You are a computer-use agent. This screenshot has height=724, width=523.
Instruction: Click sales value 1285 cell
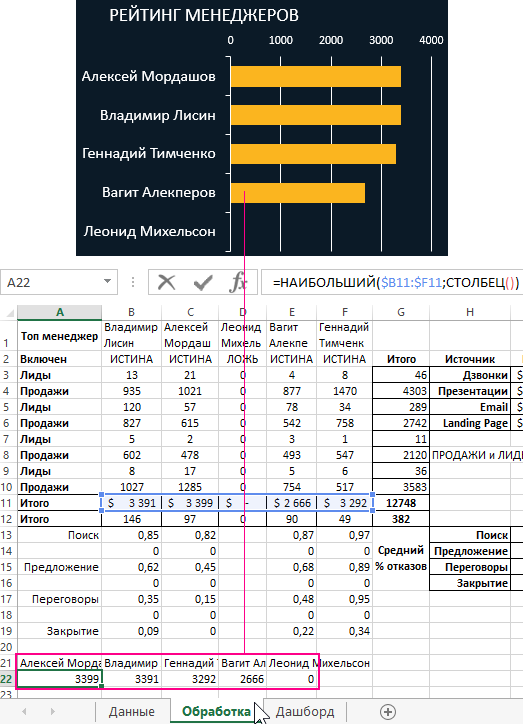[x=190, y=487]
